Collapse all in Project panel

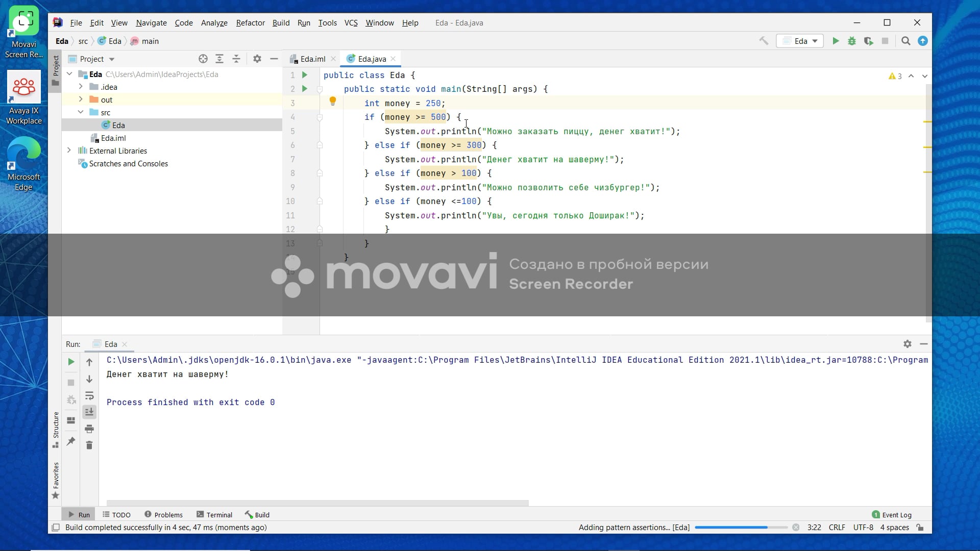point(236,59)
